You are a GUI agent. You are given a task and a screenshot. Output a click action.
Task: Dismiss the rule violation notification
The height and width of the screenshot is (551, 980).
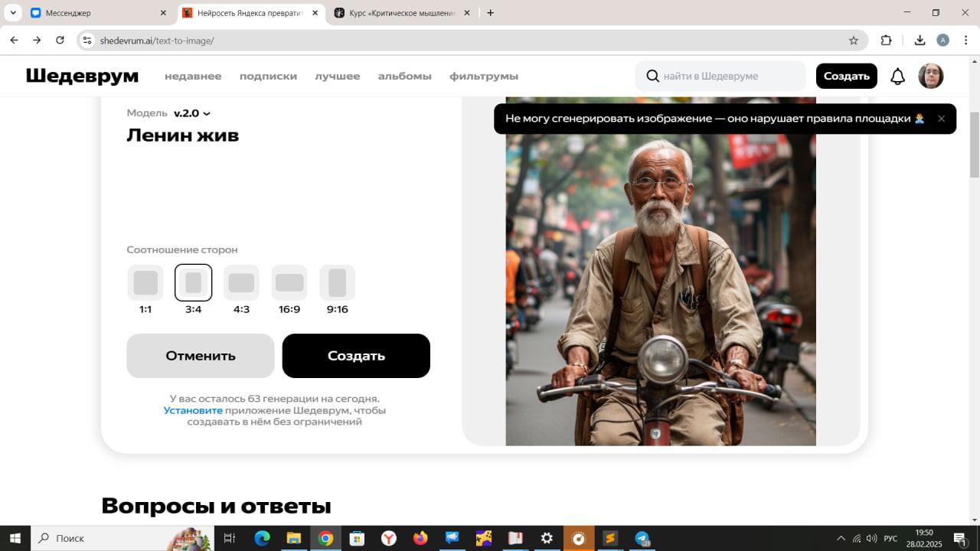point(941,119)
